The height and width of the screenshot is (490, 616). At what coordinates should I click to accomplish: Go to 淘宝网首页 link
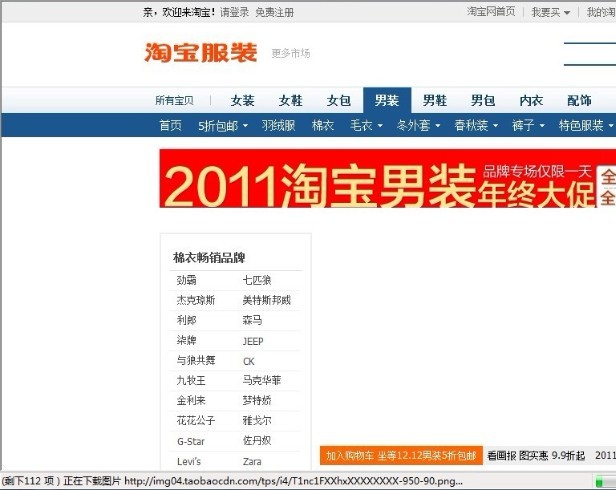click(491, 12)
